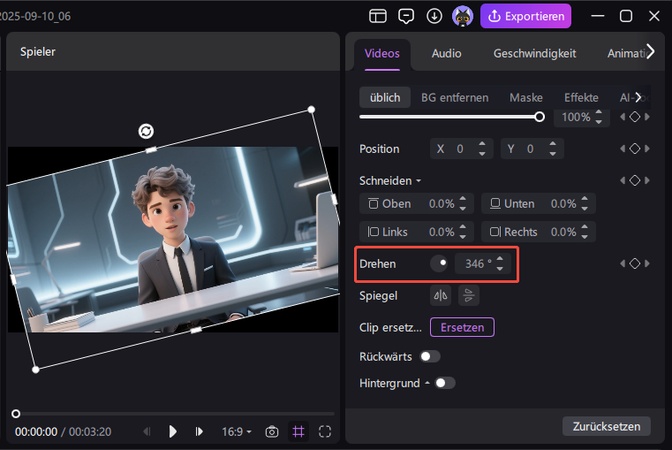Image resolution: width=672 pixels, height=450 pixels.
Task: Go to next Drehen keyframe
Action: (x=647, y=264)
